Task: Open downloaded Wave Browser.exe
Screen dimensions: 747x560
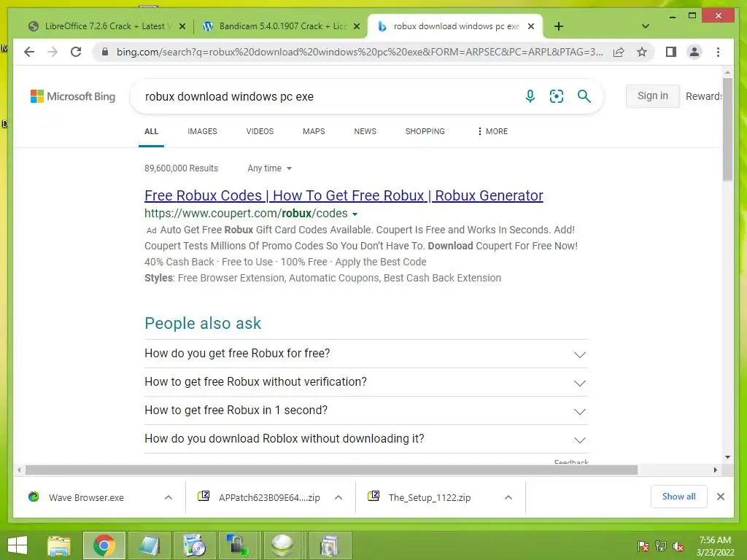Action: click(x=86, y=497)
